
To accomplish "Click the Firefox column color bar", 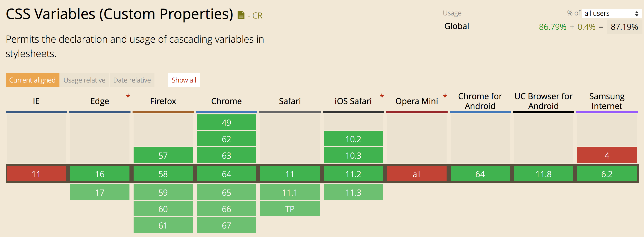I will 163,112.
